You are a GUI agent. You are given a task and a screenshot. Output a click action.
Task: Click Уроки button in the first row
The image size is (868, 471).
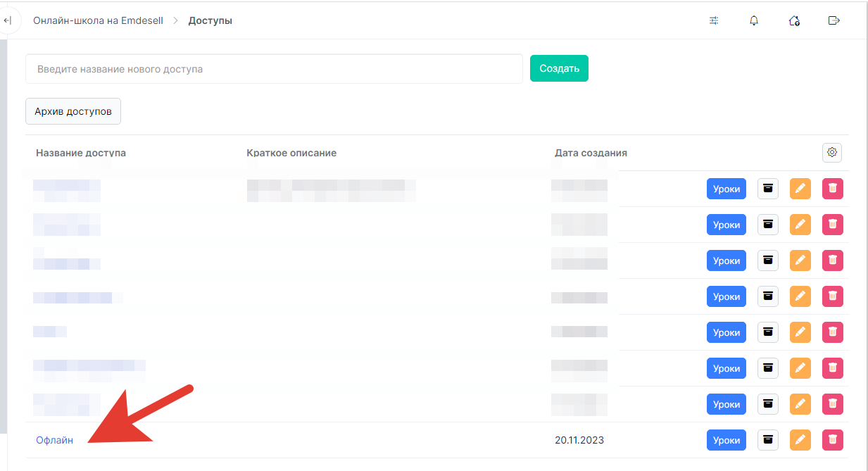point(726,189)
